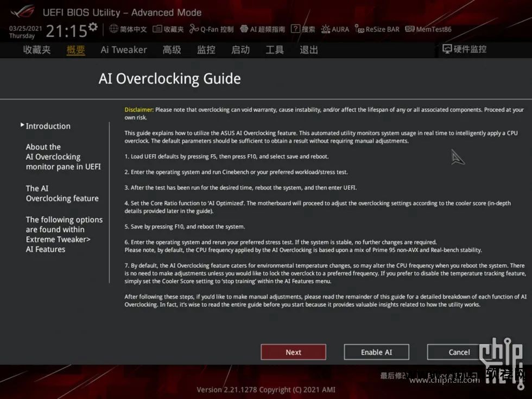
Task: Click step 5 Save by pressing F10 text
Action: (x=185, y=227)
